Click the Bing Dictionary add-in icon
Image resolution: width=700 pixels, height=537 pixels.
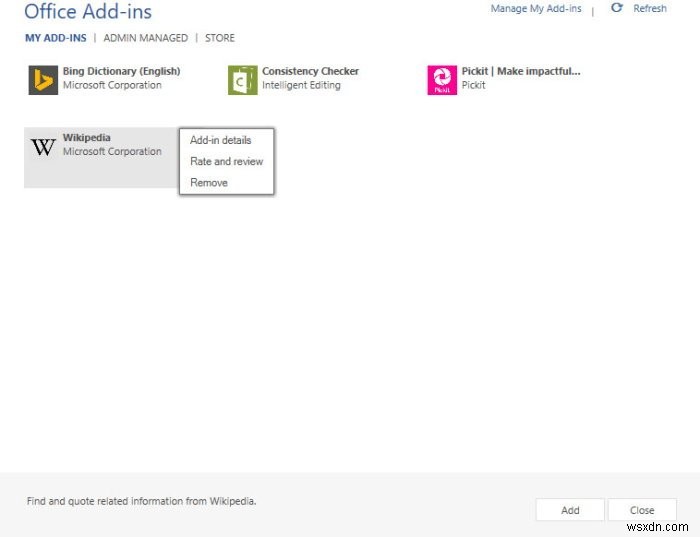tap(43, 80)
